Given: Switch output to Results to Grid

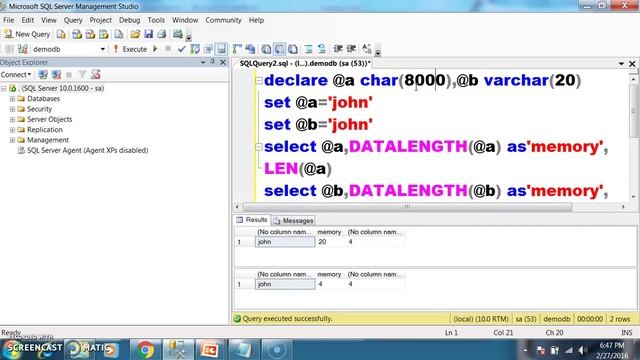Looking at the screenshot, I should tap(280, 49).
